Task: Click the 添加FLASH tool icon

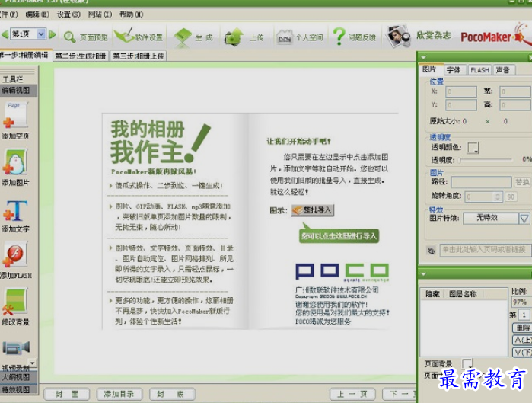Action: (15, 254)
